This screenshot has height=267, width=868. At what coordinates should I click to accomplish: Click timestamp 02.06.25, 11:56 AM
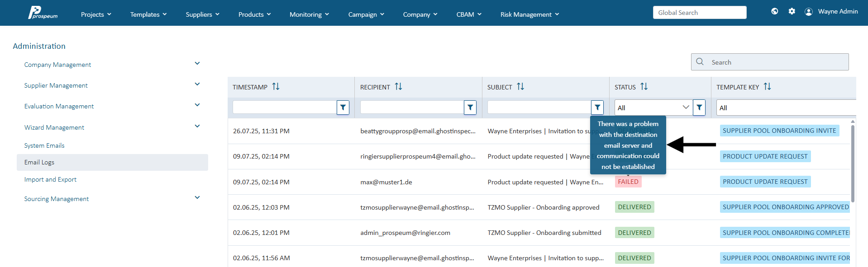pyautogui.click(x=262, y=258)
